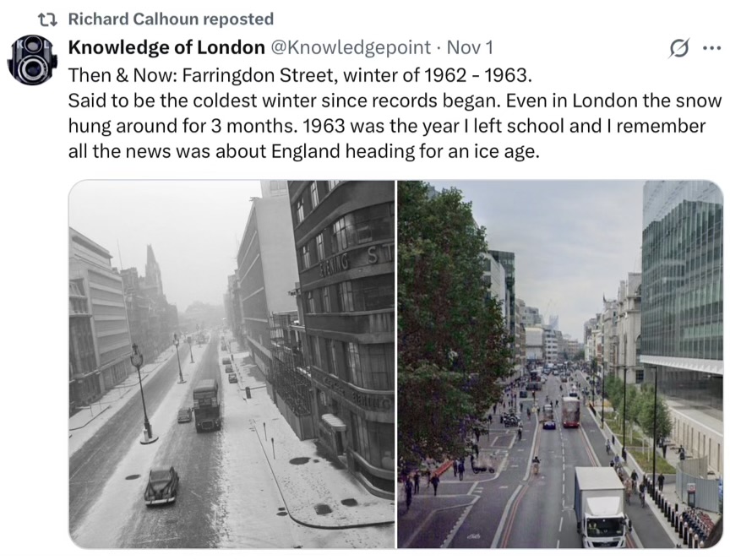Click the vintage car in the snowy photo
This screenshot has height=560, width=730.
[161, 486]
